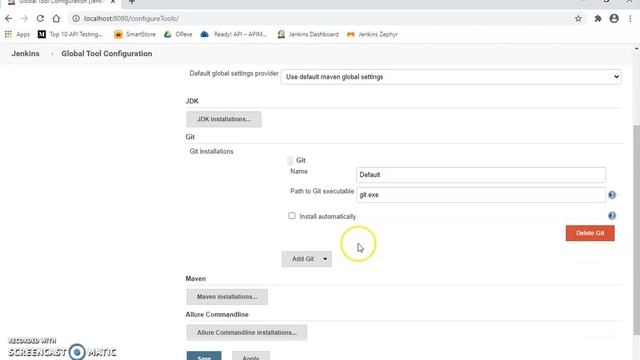This screenshot has width=640, height=360.
Task: Click Global Tool Configuration breadcrumb
Action: pos(107,53)
